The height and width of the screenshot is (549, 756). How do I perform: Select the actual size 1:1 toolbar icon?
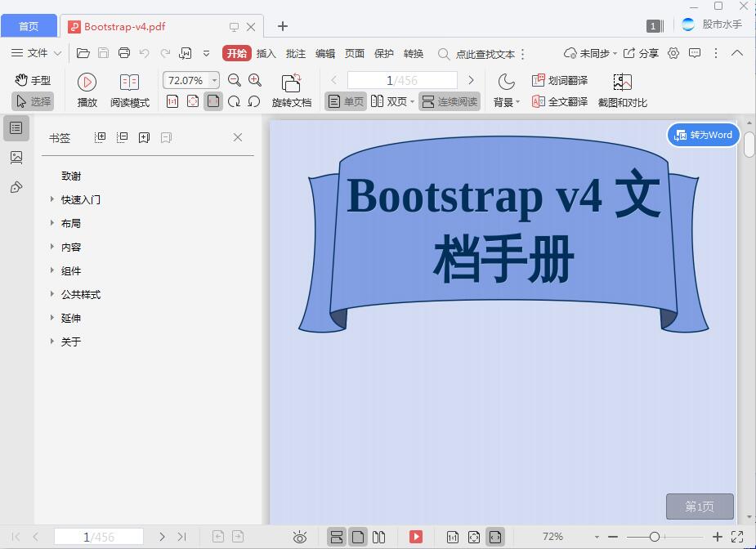point(172,101)
